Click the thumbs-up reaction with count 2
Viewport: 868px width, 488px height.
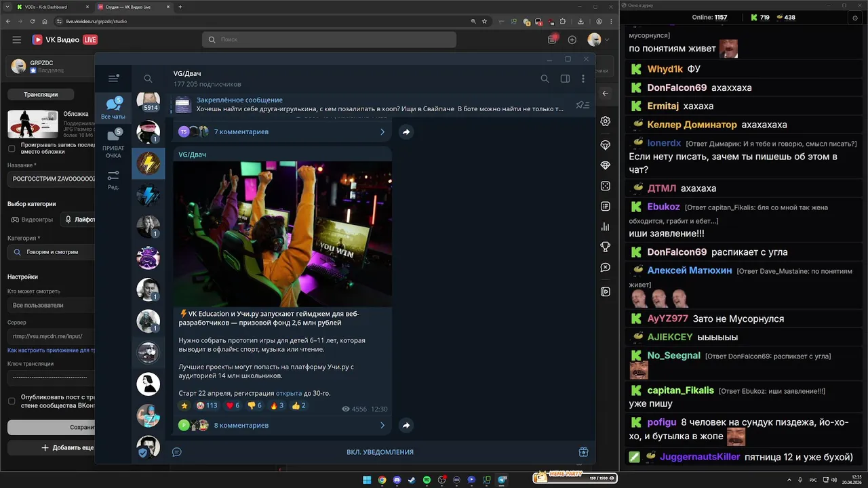click(298, 405)
